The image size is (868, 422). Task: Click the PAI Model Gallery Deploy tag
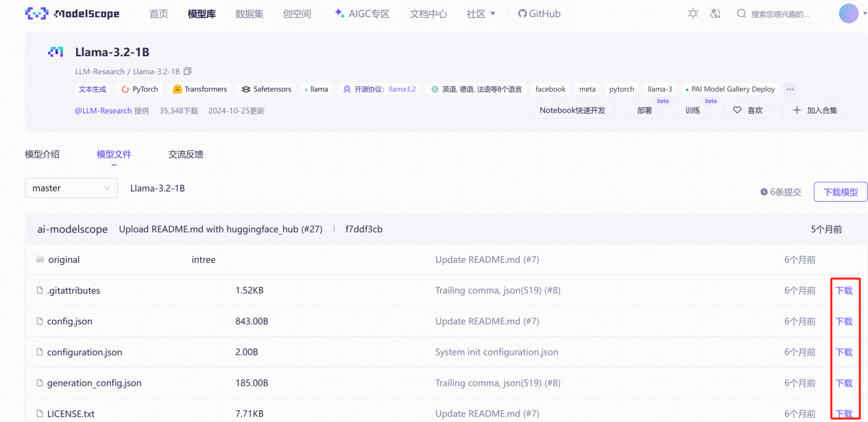pyautogui.click(x=730, y=89)
